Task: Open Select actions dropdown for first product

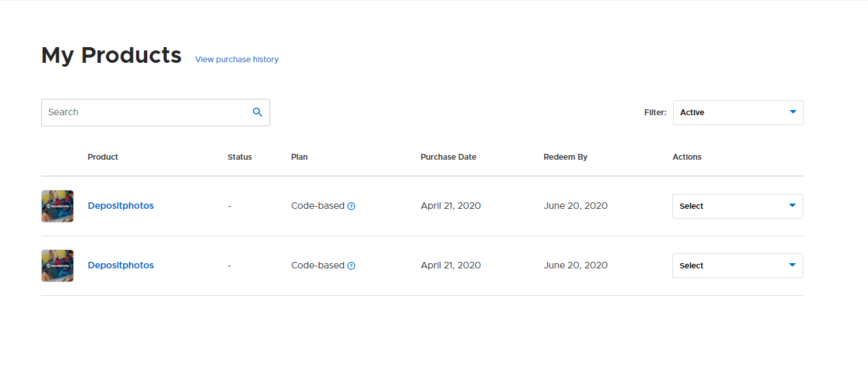Action: tap(737, 206)
